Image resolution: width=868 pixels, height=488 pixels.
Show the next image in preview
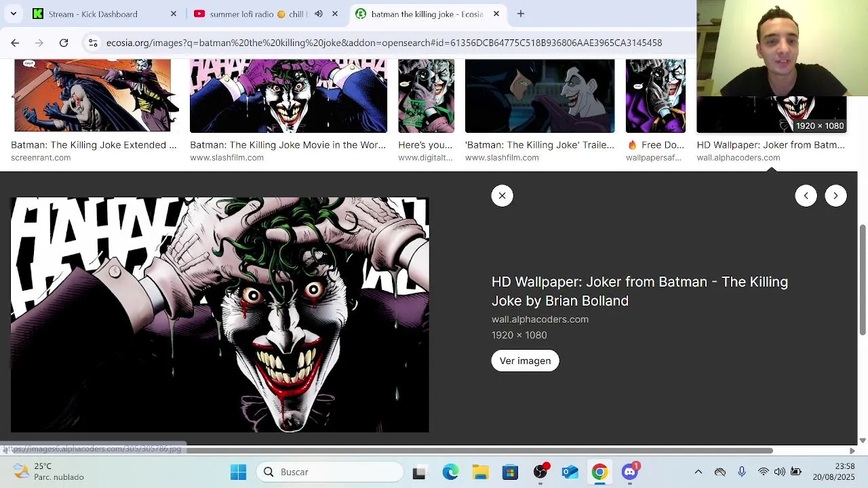click(835, 196)
